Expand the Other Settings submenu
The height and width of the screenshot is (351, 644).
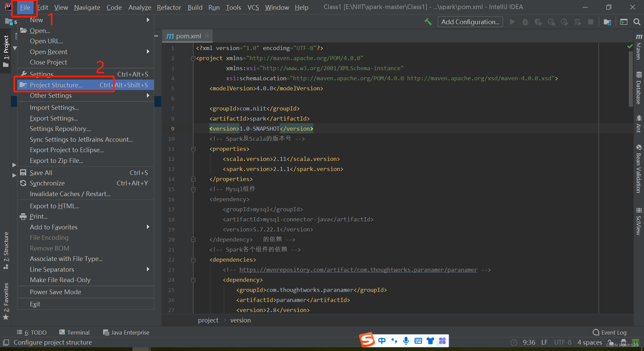tap(86, 95)
